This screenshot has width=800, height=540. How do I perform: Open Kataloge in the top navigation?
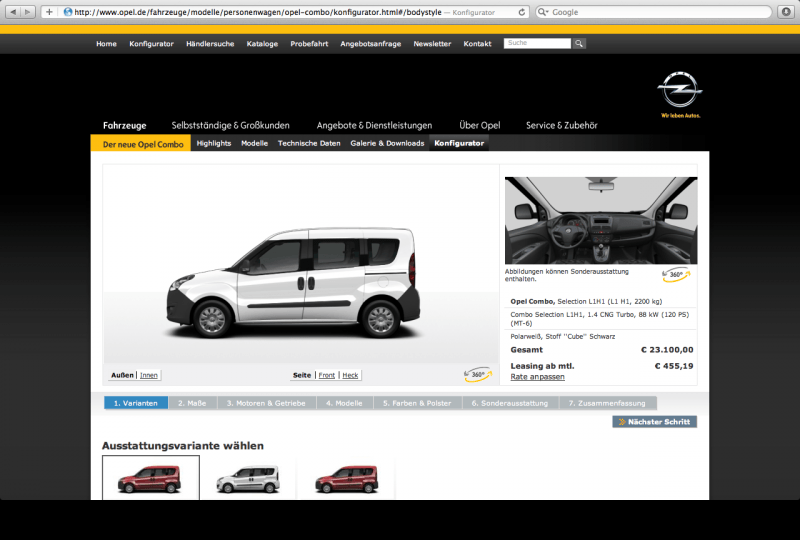click(262, 44)
